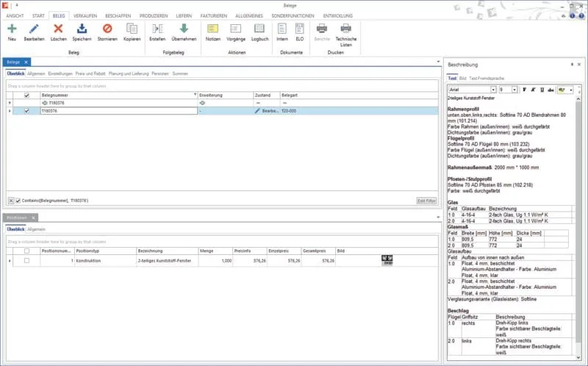
Task: Save using the Speichern icon
Action: (x=82, y=29)
